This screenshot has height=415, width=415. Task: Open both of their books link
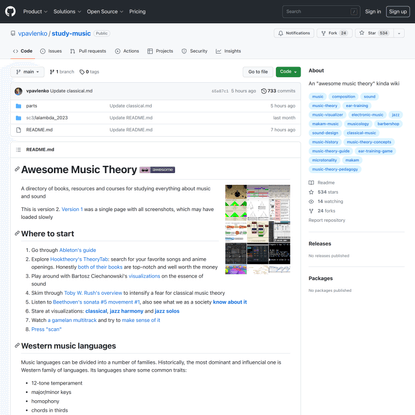pos(100,267)
